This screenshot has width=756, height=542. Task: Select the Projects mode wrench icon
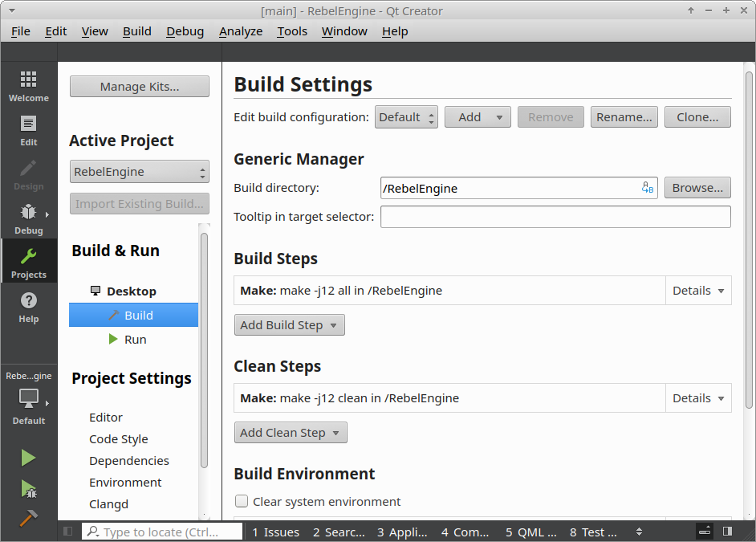click(28, 256)
